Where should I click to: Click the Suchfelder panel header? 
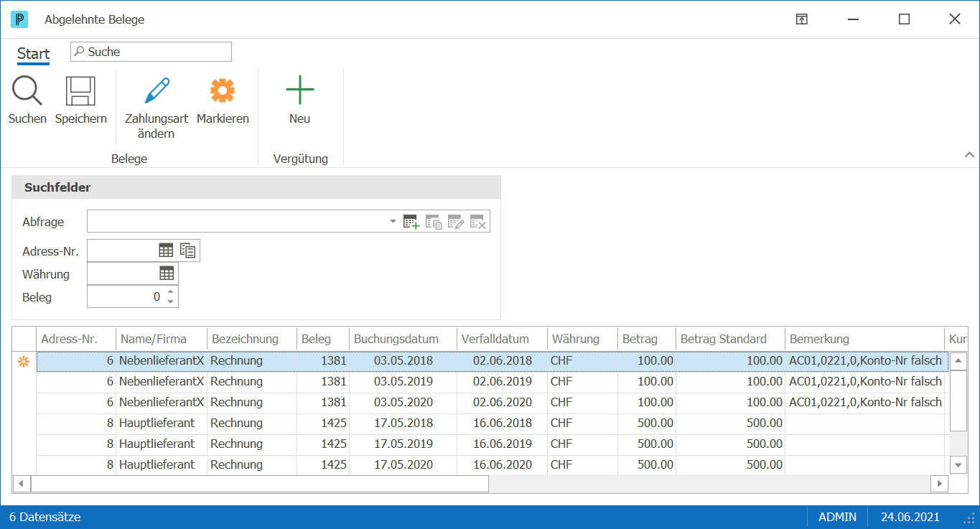point(256,187)
